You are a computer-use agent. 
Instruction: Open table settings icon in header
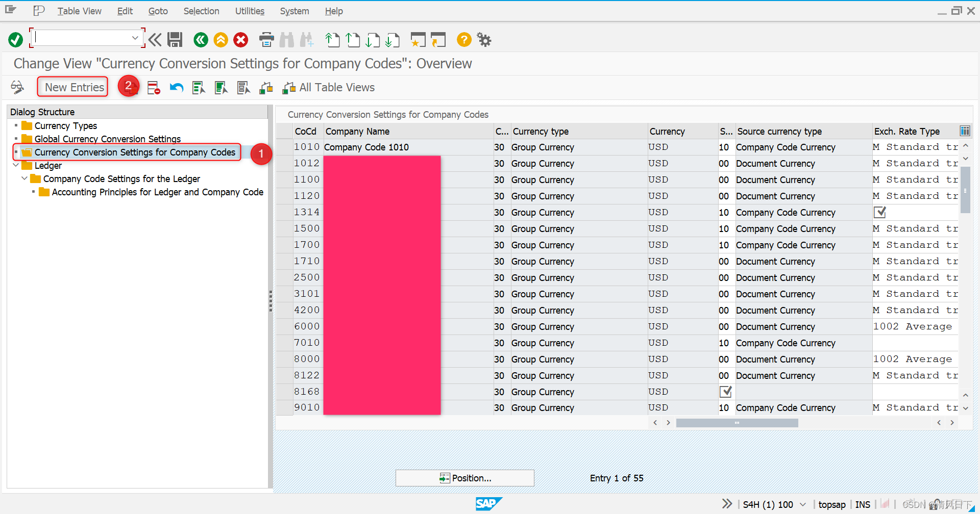click(x=965, y=131)
